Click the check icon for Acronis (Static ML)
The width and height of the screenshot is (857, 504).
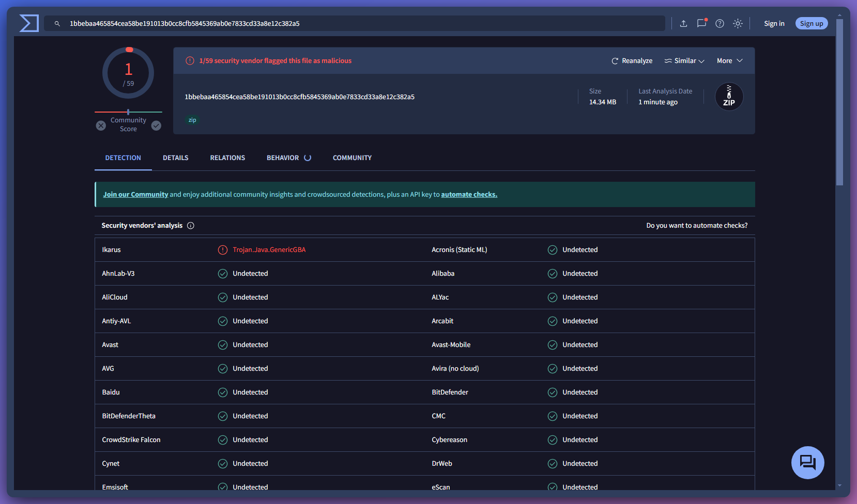click(x=553, y=250)
